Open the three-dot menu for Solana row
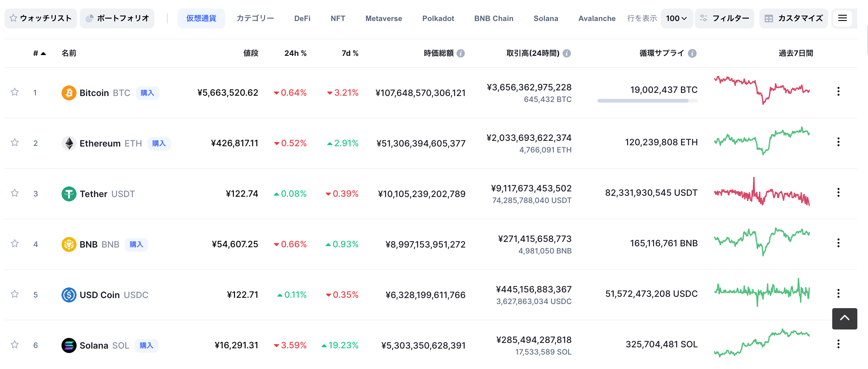 point(839,344)
